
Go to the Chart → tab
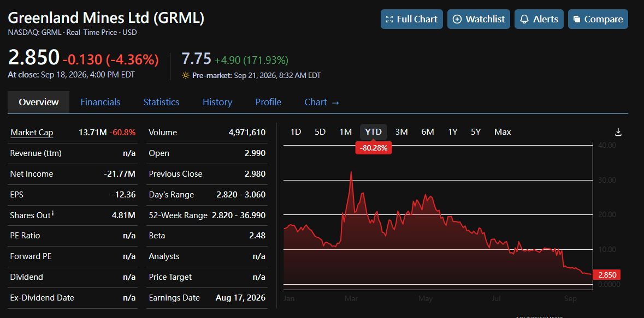coord(322,102)
